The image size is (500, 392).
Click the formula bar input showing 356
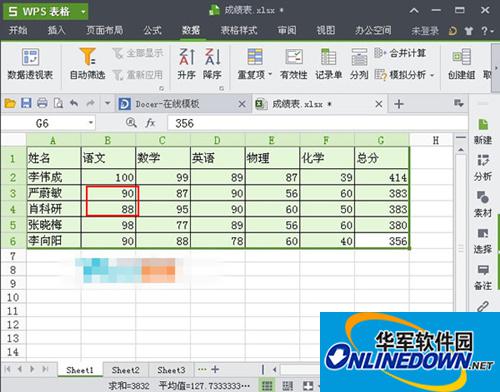pyautogui.click(x=318, y=123)
